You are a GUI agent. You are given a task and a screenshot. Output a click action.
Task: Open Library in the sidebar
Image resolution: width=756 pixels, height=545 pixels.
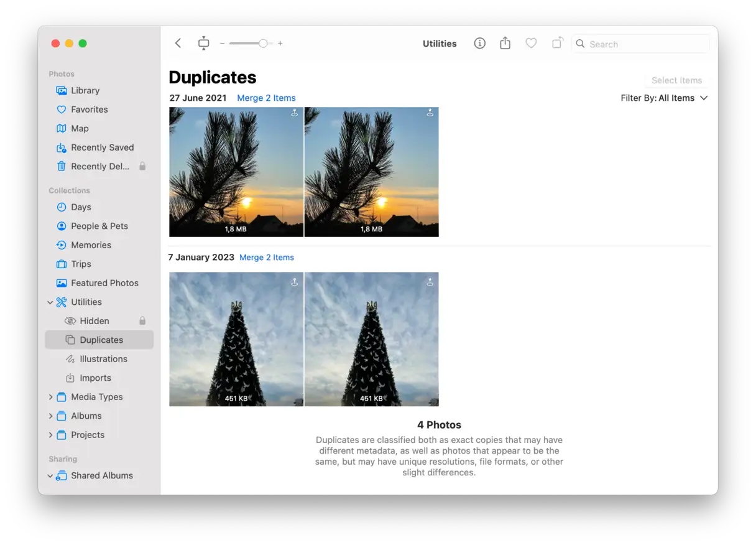click(85, 91)
